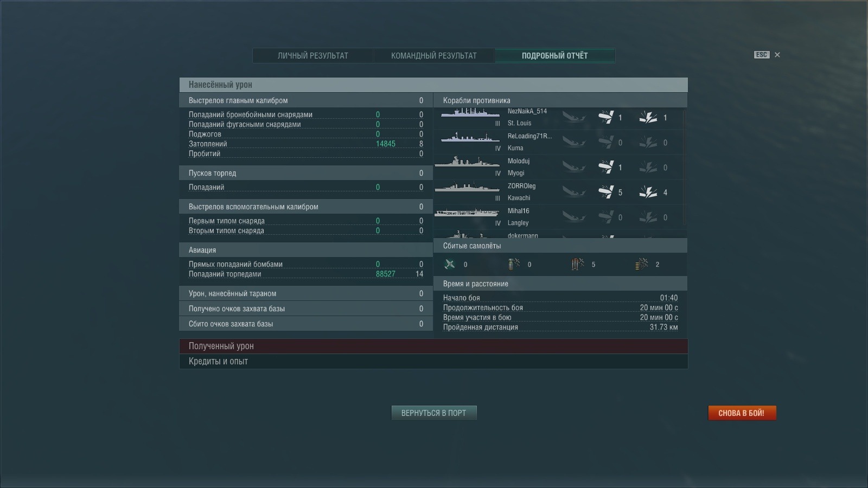Click the torpedo bombers shot down icon

click(x=577, y=264)
